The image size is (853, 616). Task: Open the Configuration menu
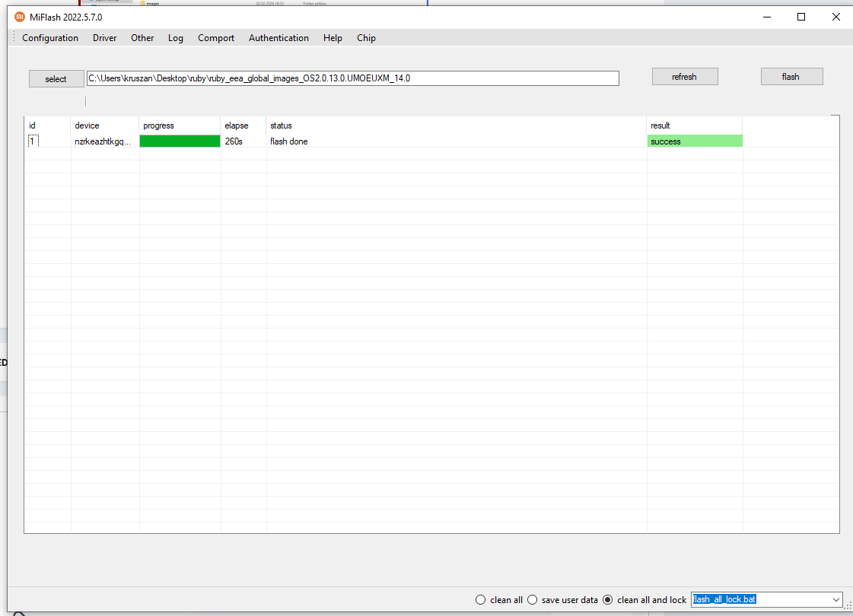(x=50, y=38)
